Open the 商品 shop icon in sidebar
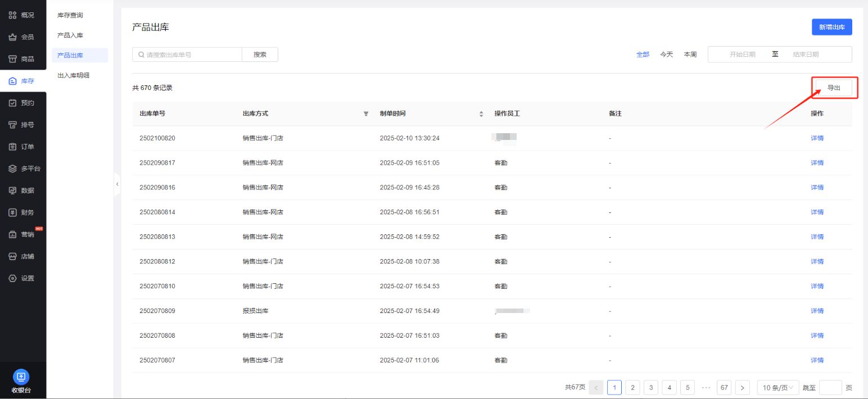This screenshot has height=399, width=868. (12, 59)
